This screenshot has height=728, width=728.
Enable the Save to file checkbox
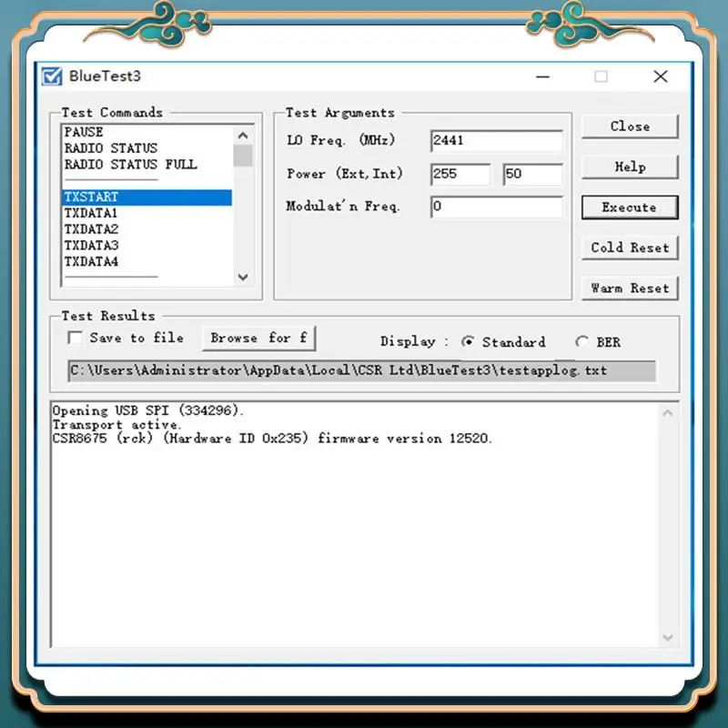click(x=76, y=338)
